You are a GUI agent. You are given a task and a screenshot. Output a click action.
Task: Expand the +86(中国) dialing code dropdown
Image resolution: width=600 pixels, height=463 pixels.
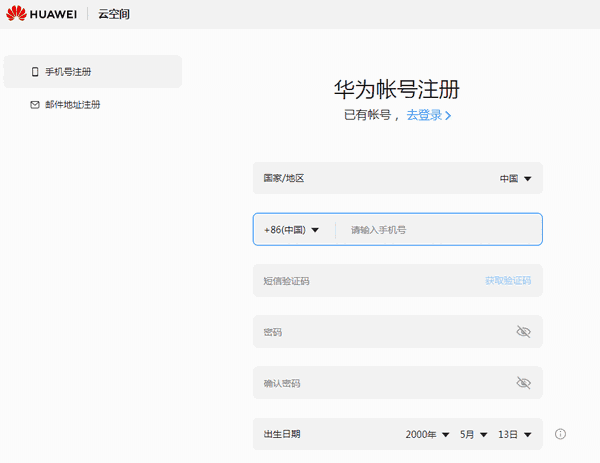pos(291,230)
